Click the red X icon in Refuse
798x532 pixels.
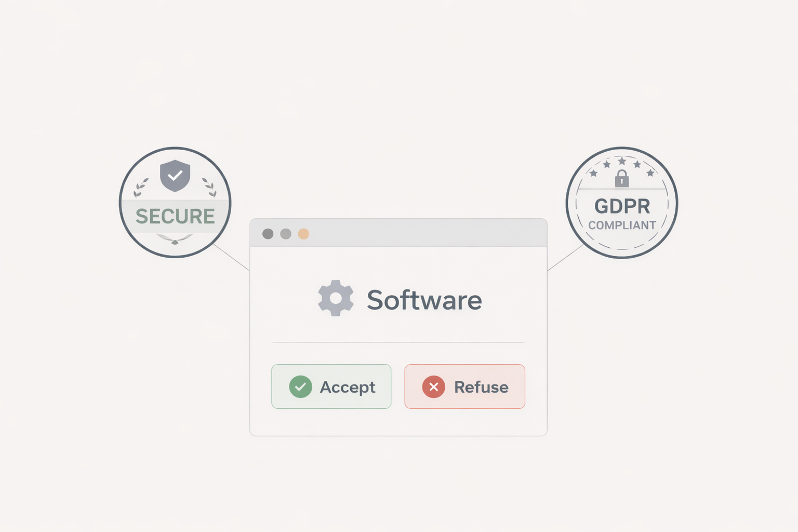tap(433, 387)
